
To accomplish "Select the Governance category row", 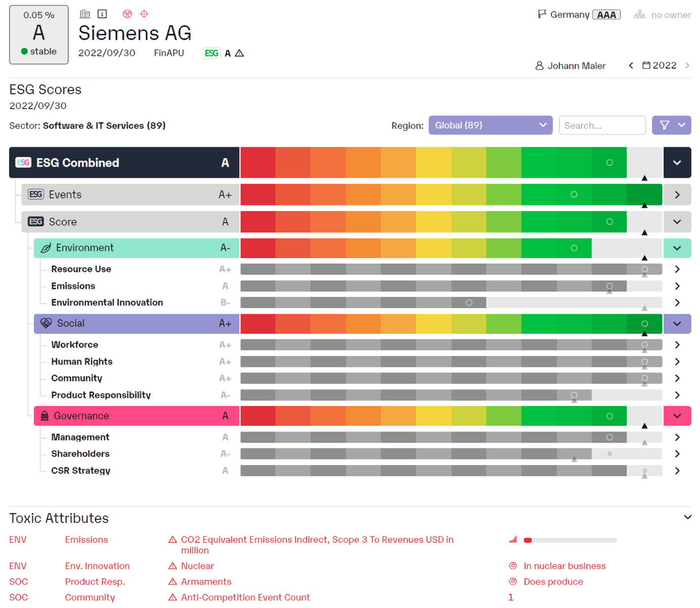I will click(137, 416).
